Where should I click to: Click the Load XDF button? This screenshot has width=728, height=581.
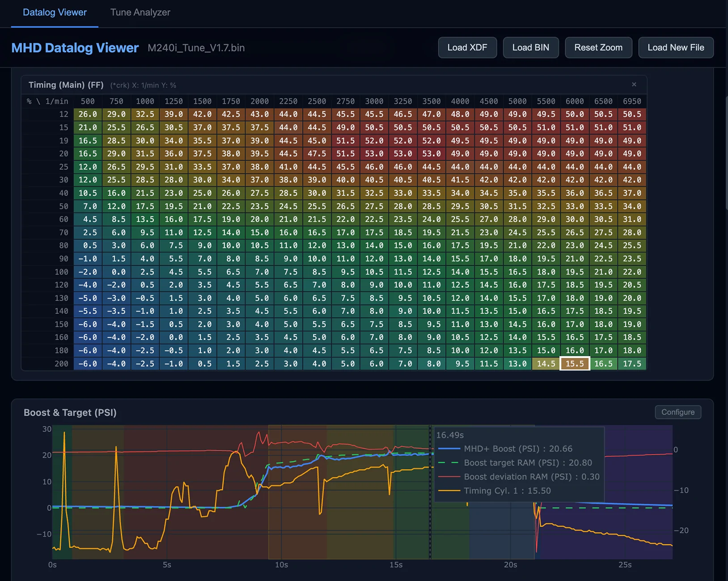(467, 47)
